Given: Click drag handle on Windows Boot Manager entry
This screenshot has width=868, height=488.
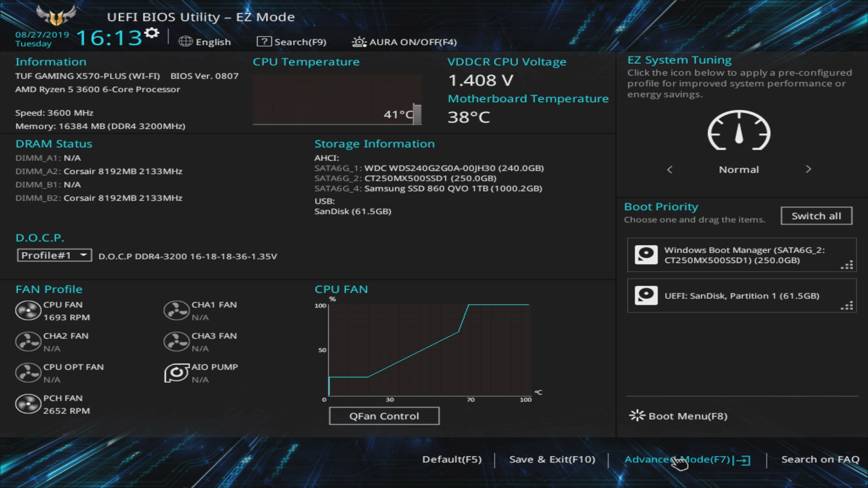Looking at the screenshot, I should pos(847,265).
